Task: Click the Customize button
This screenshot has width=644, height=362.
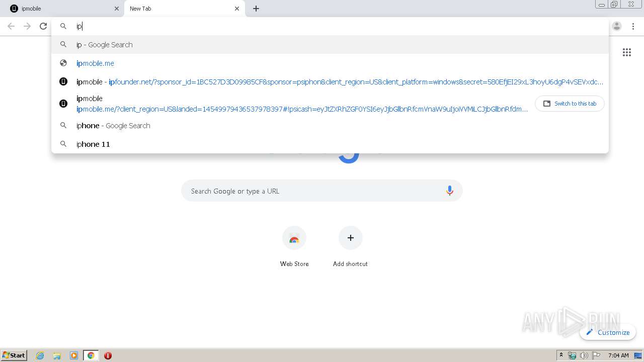Action: click(608, 332)
